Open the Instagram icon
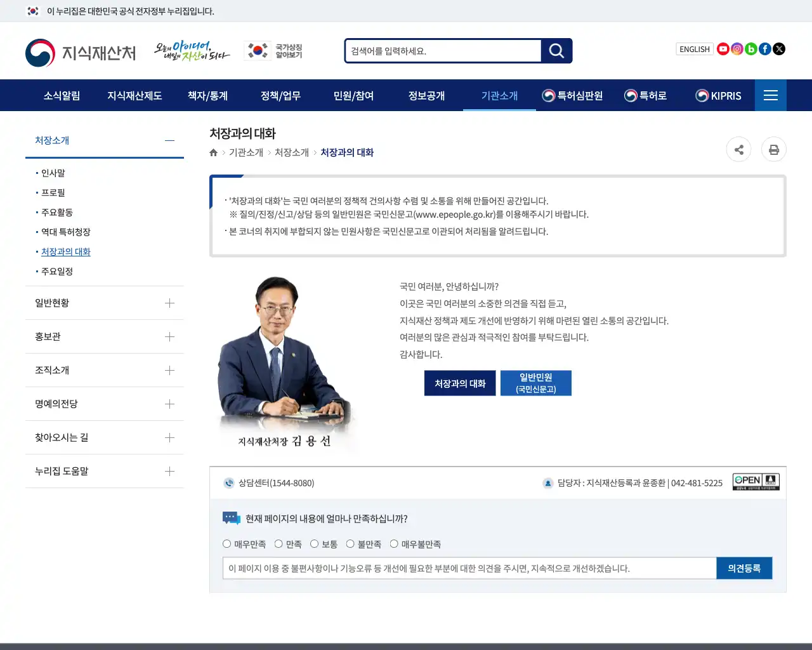The image size is (812, 650). pos(737,48)
